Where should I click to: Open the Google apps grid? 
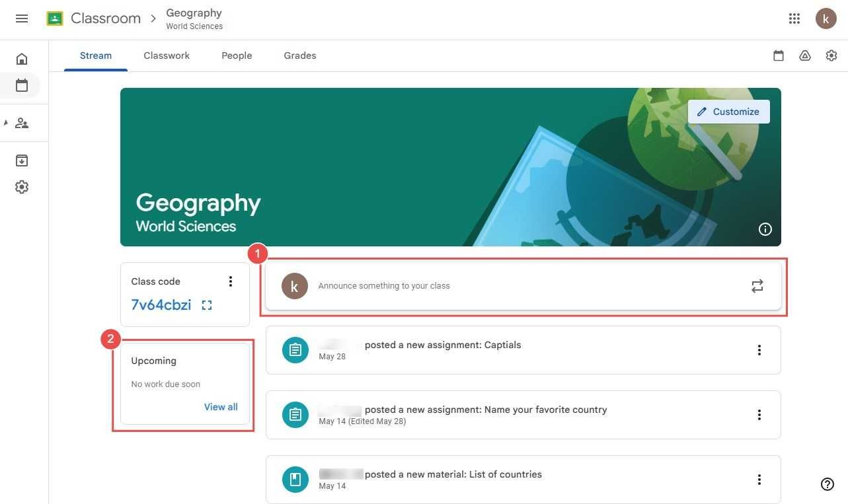(794, 18)
